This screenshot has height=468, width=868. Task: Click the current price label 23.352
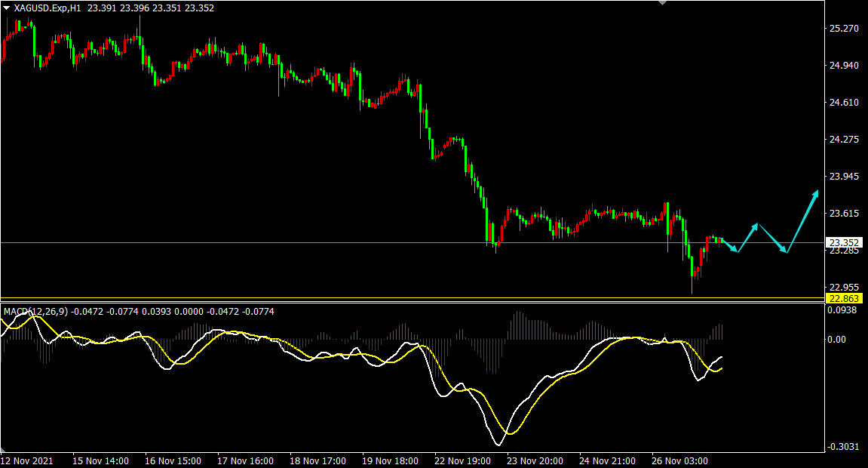click(844, 243)
